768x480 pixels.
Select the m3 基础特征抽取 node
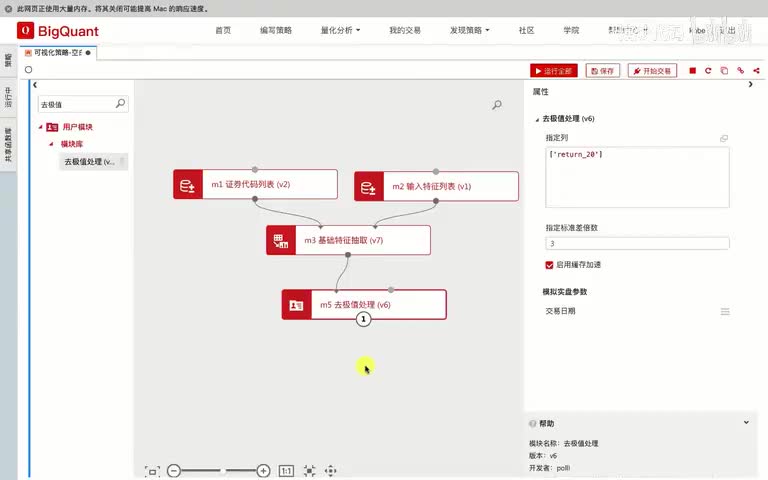point(348,240)
